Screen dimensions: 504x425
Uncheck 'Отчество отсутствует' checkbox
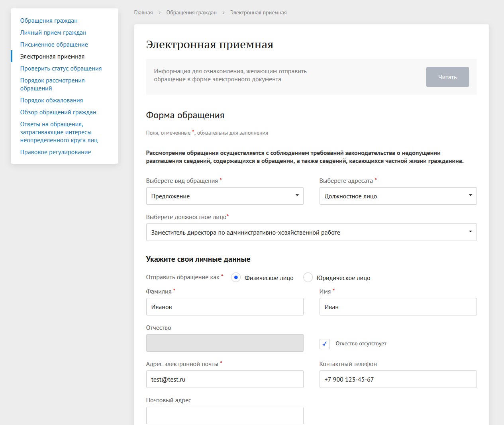[x=324, y=344]
